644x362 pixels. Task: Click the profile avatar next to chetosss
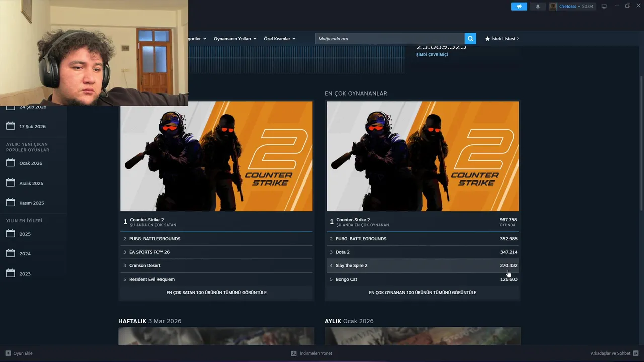(x=553, y=6)
